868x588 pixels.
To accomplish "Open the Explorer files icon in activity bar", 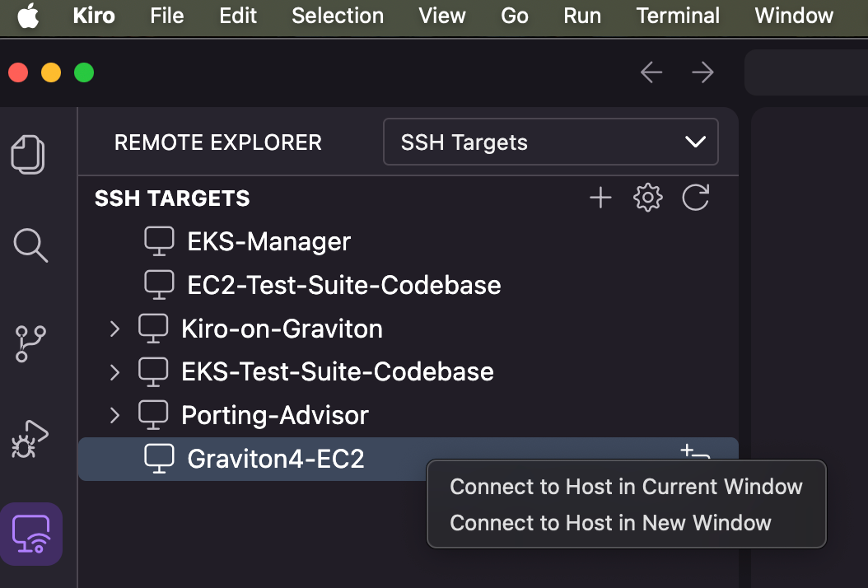I will click(x=29, y=154).
